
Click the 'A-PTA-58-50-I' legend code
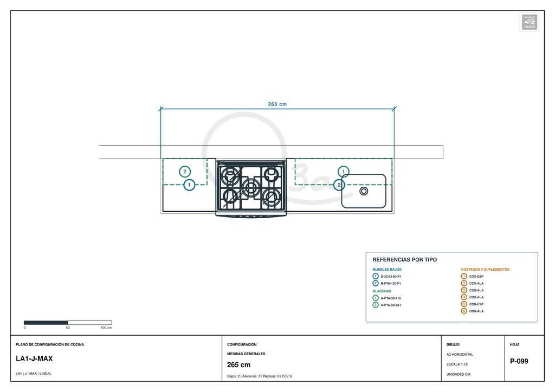(391, 305)
